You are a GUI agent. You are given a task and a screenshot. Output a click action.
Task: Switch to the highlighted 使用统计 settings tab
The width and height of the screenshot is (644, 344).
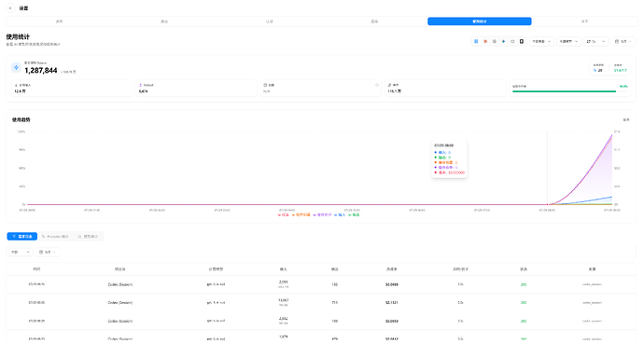(480, 21)
